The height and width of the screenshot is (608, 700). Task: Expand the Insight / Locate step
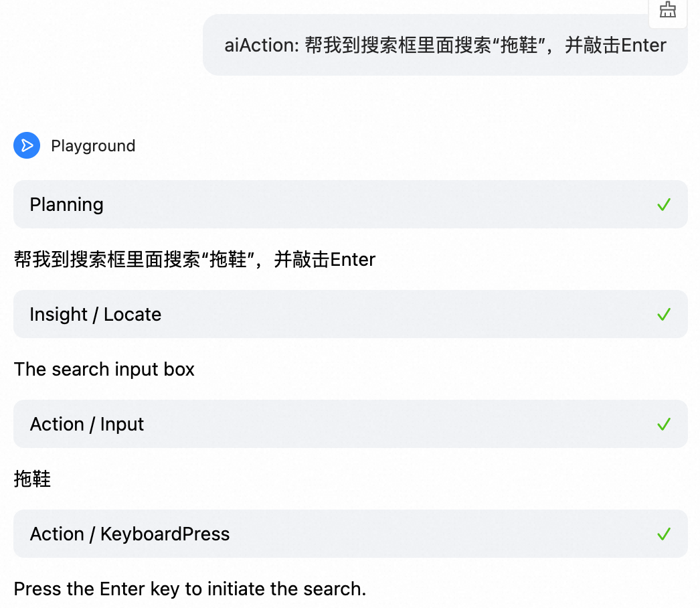point(96,315)
